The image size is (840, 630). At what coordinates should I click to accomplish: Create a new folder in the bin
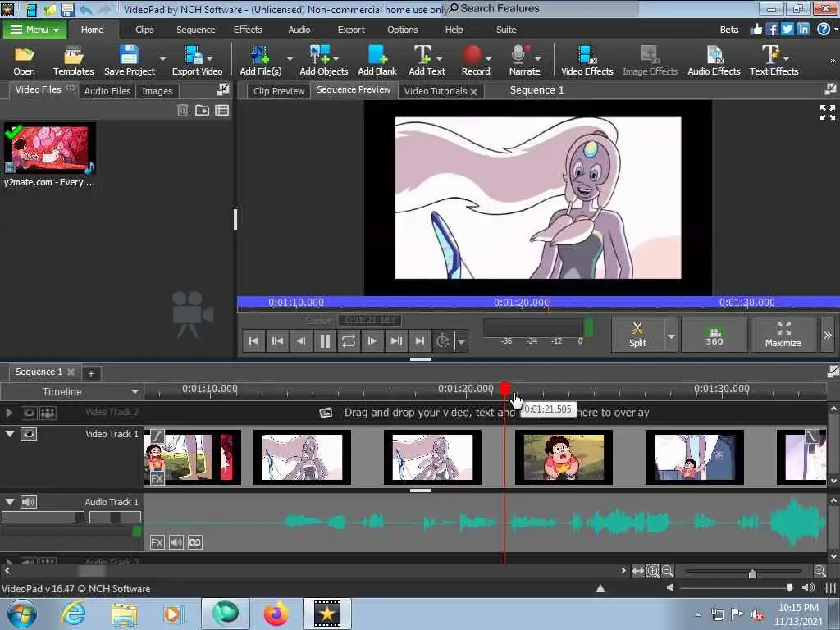point(202,111)
